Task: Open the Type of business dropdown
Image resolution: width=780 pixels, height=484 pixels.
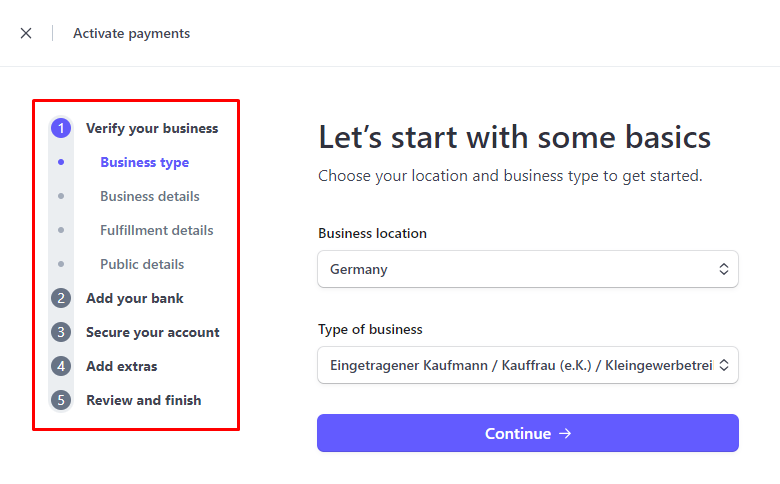Action: point(528,365)
